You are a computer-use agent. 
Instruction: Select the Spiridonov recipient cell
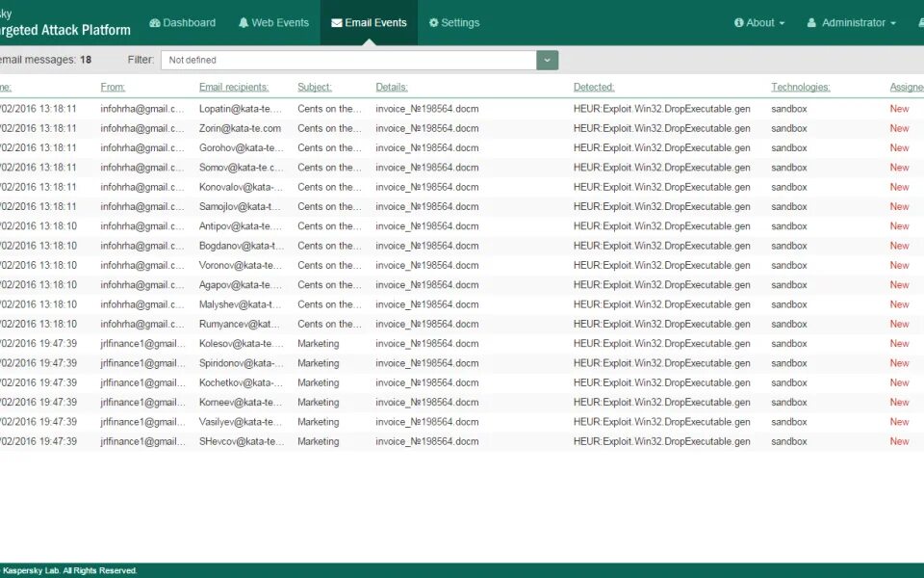(x=241, y=363)
